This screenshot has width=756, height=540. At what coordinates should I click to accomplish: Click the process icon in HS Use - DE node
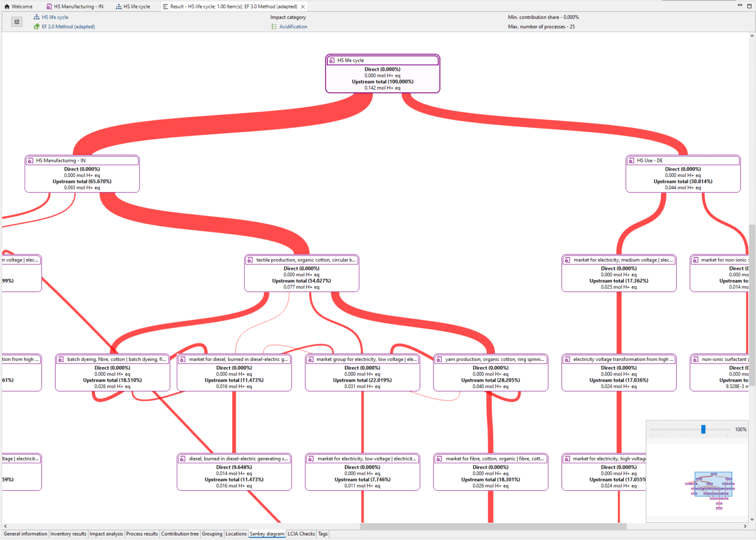(632, 160)
